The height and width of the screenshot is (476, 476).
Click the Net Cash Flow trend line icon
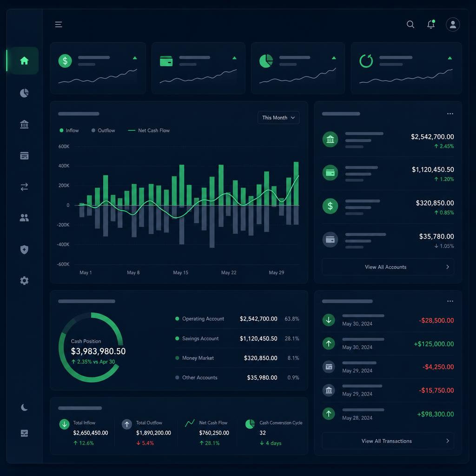[x=190, y=423]
